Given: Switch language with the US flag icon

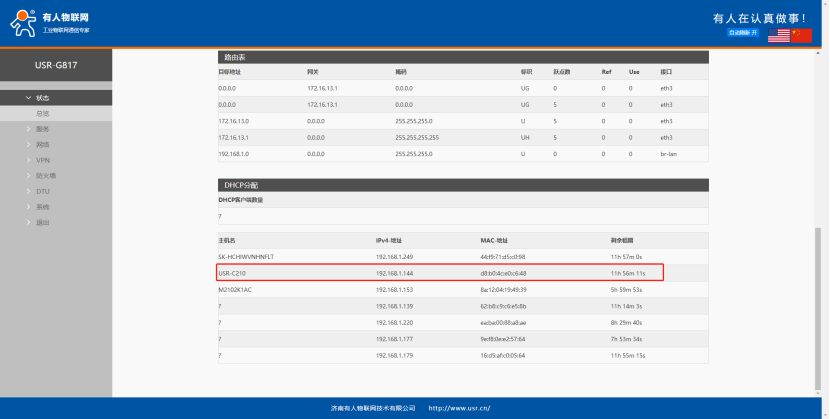Looking at the screenshot, I should click(x=778, y=35).
